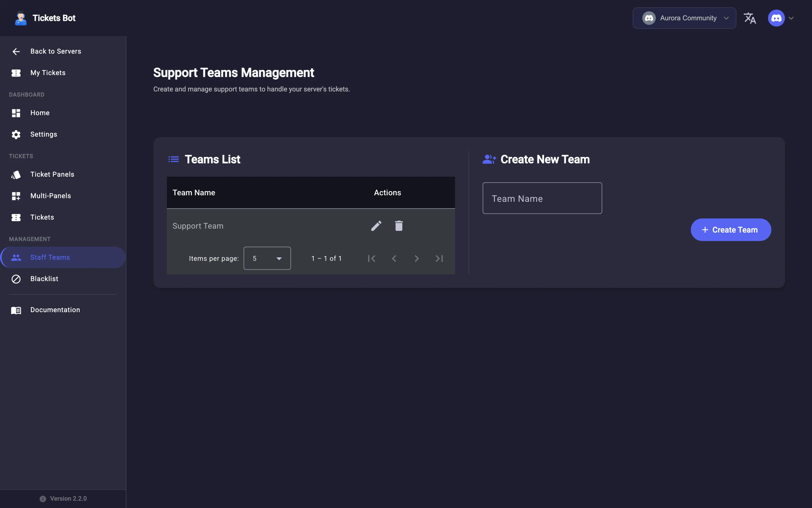Go to next page of teams
This screenshot has width=812, height=508.
pos(416,258)
